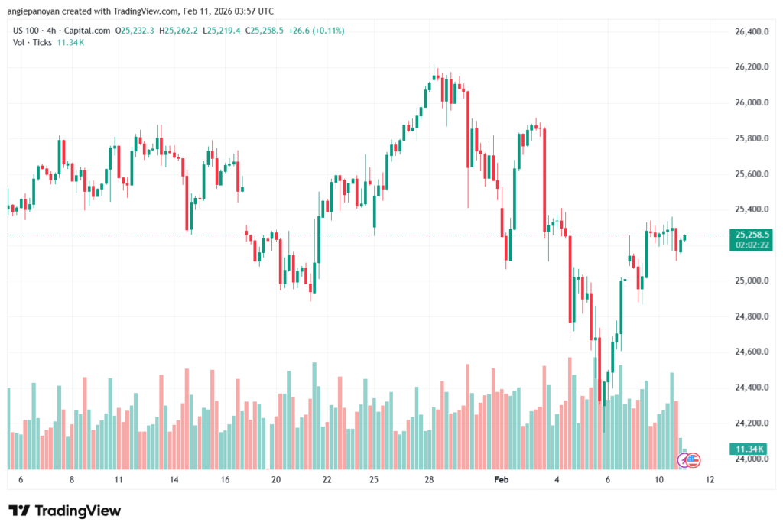Select the 12 date label on time axis

[710, 479]
